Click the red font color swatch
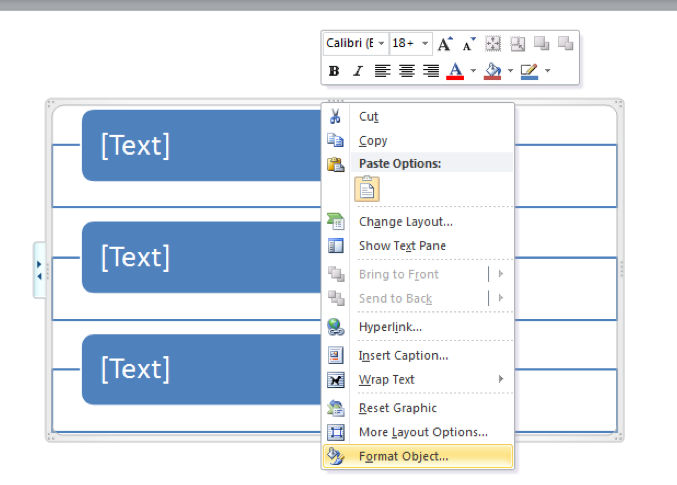677x485 pixels. (x=455, y=71)
